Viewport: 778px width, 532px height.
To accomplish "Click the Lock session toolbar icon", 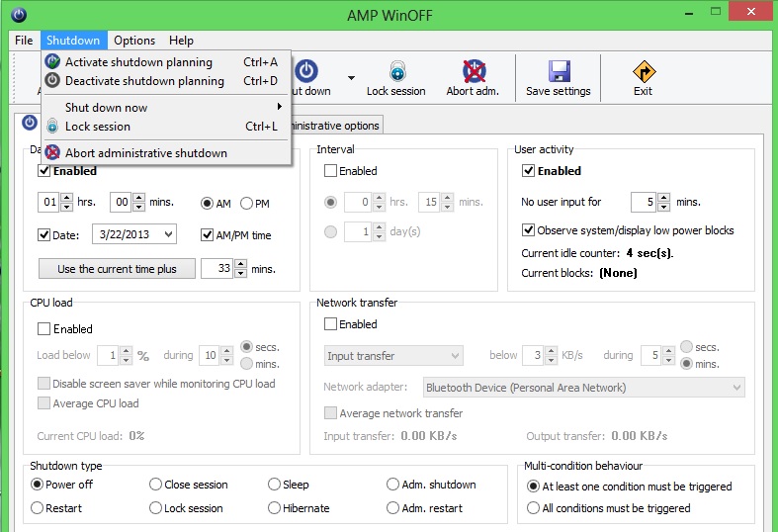I will pos(397,71).
